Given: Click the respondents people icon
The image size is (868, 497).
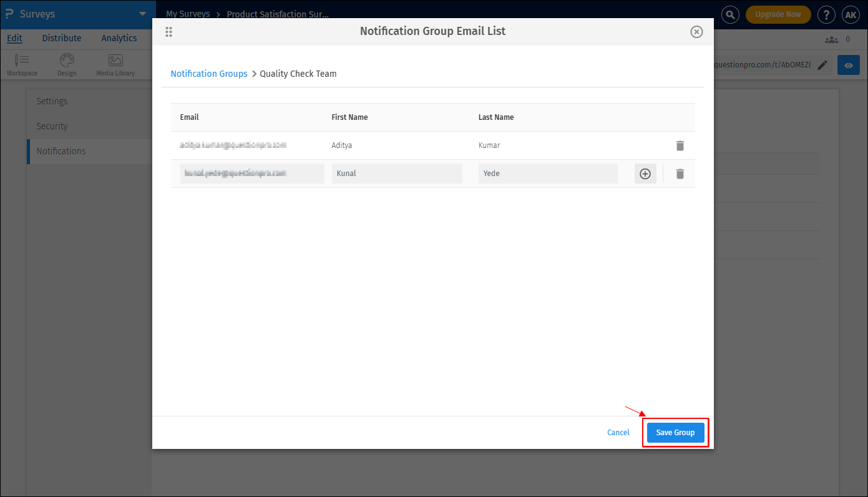Looking at the screenshot, I should tap(831, 39).
